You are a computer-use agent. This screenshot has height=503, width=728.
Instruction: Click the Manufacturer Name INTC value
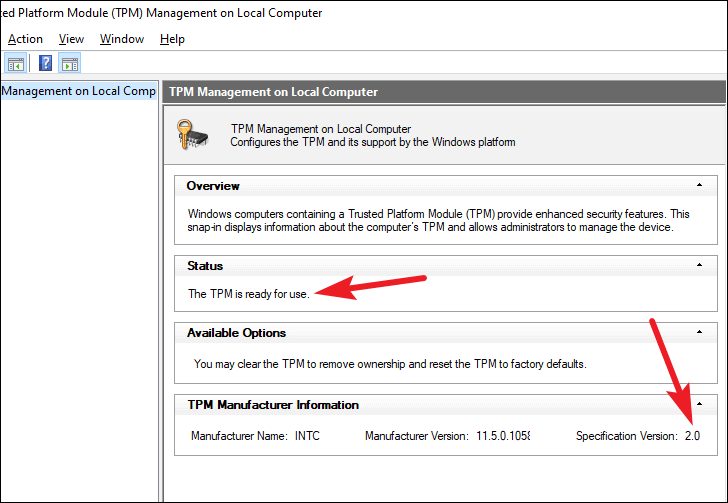(307, 436)
